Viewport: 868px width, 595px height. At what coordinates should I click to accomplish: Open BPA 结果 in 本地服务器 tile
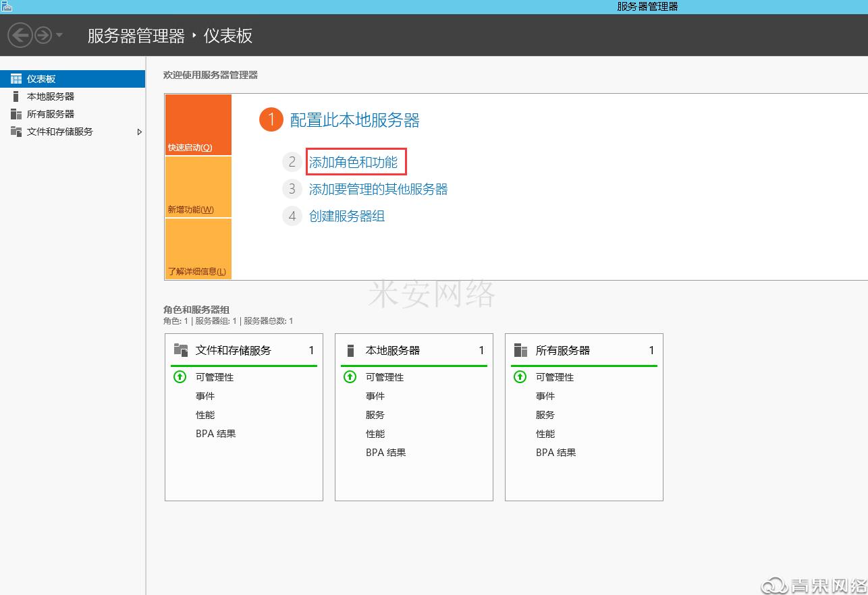[385, 453]
